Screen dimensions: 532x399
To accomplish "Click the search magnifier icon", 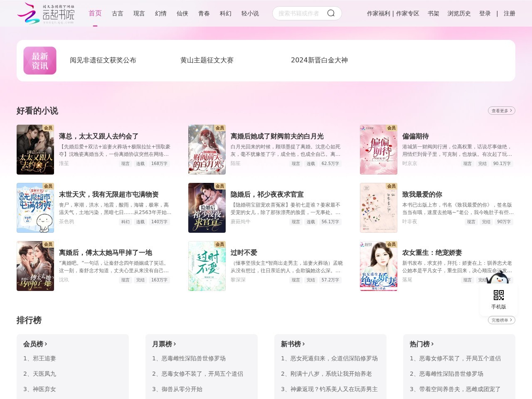I will click(331, 13).
